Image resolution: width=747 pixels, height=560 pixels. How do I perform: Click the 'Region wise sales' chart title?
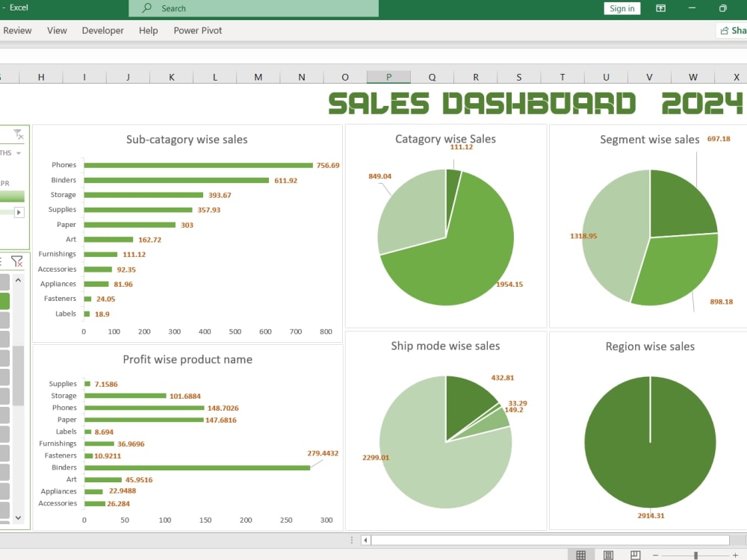(x=650, y=346)
